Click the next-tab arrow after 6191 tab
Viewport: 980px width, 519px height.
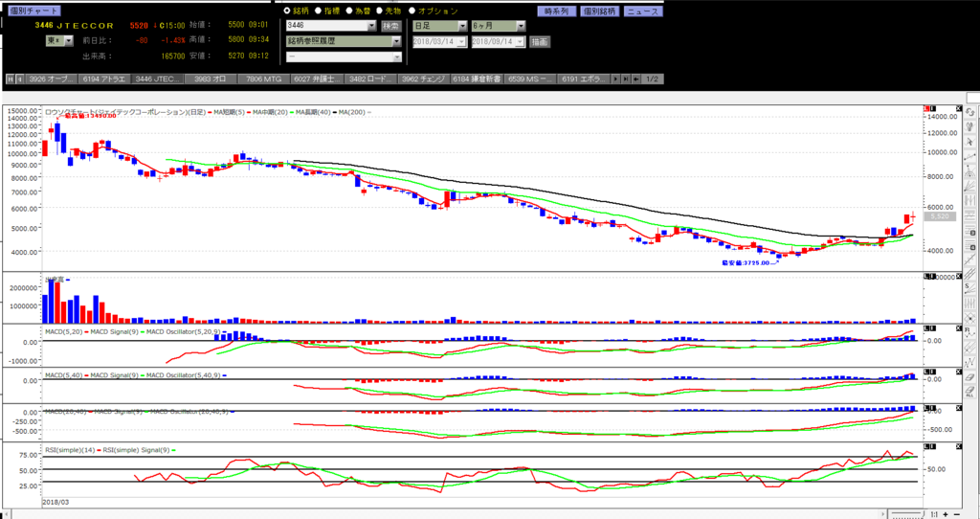616,79
